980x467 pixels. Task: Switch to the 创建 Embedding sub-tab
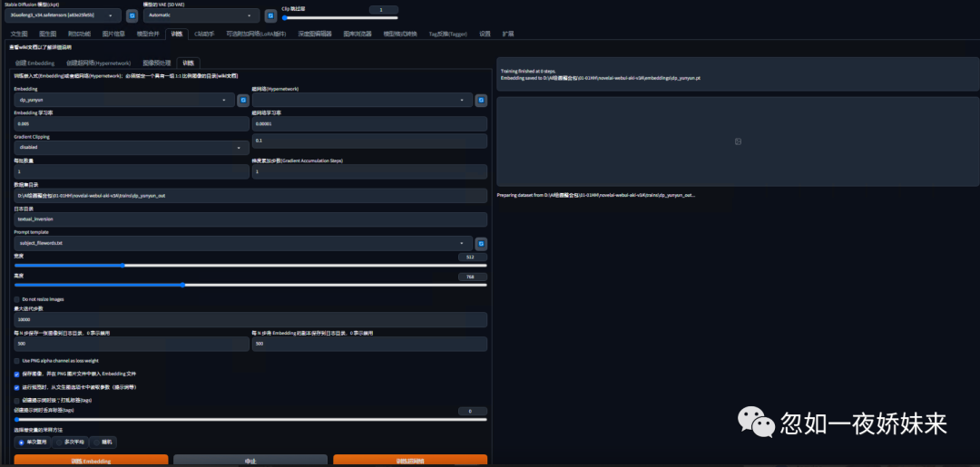(35, 63)
